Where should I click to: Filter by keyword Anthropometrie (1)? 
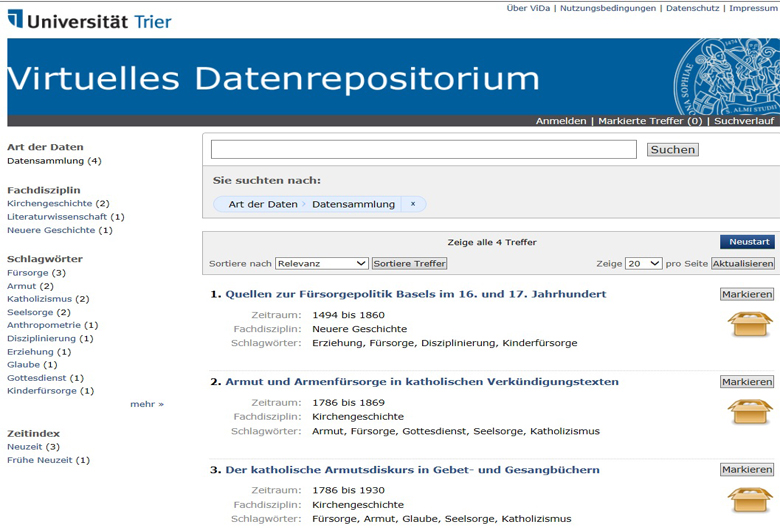point(53,325)
